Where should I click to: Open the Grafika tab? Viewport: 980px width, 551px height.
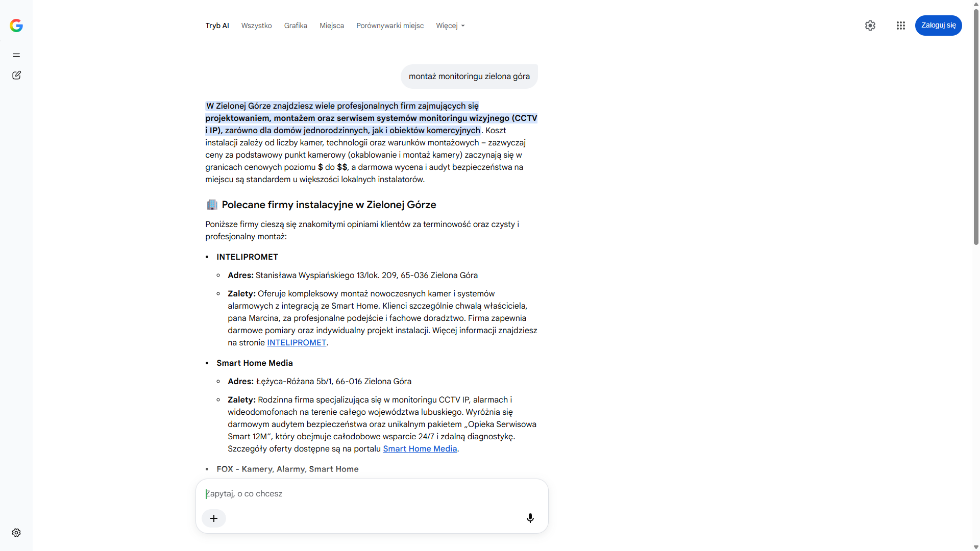point(296,26)
